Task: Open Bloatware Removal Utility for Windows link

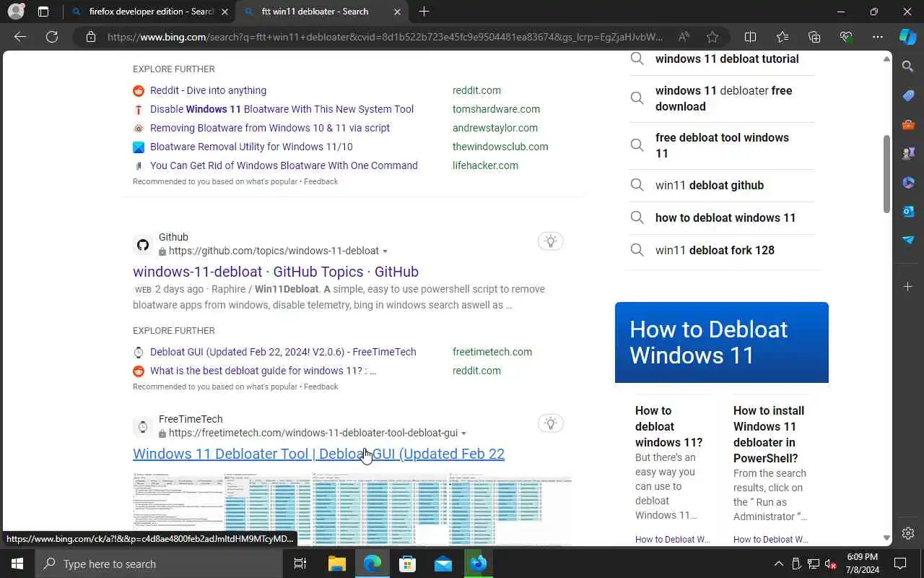Action: [251, 147]
